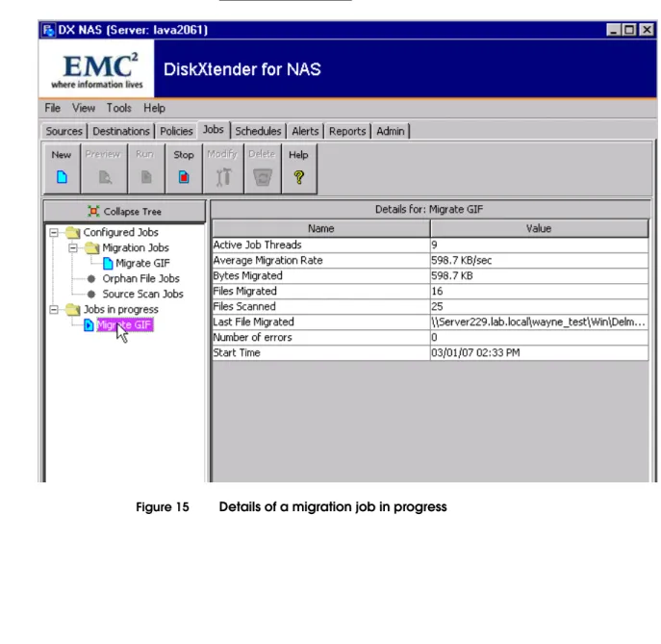
Task: Select Orphan File Jobs in tree
Action: tap(140, 278)
